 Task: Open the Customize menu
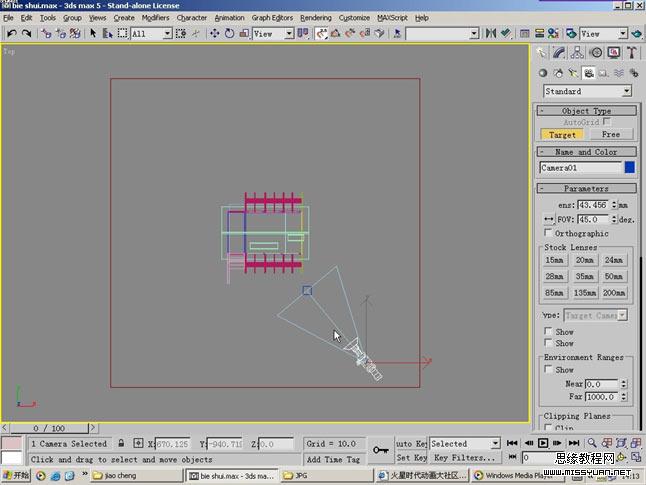(x=354, y=18)
